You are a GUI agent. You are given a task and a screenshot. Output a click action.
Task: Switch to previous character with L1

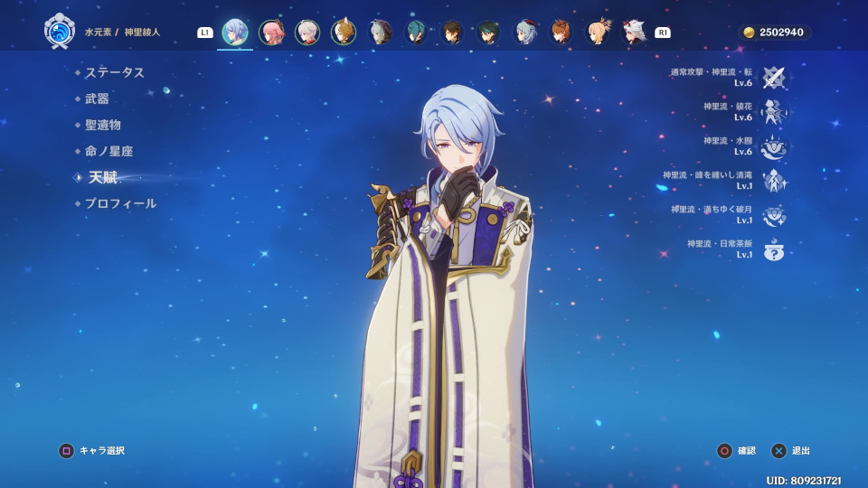click(x=205, y=33)
